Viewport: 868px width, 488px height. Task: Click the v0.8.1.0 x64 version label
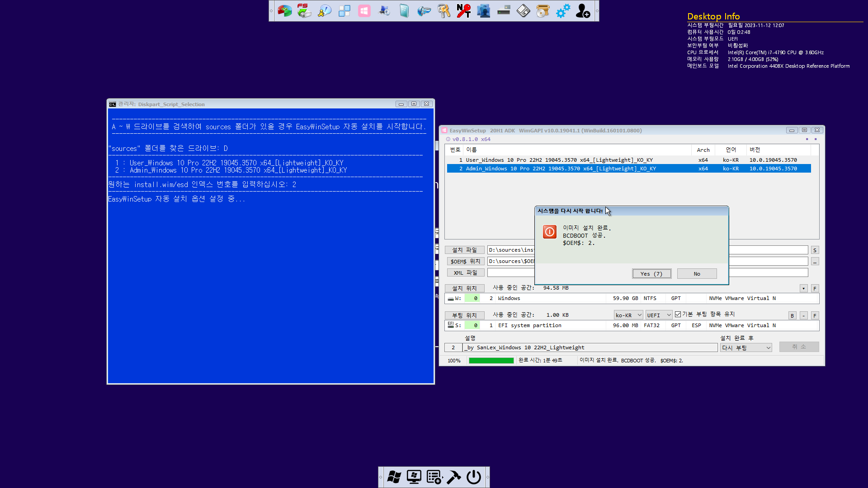click(471, 139)
